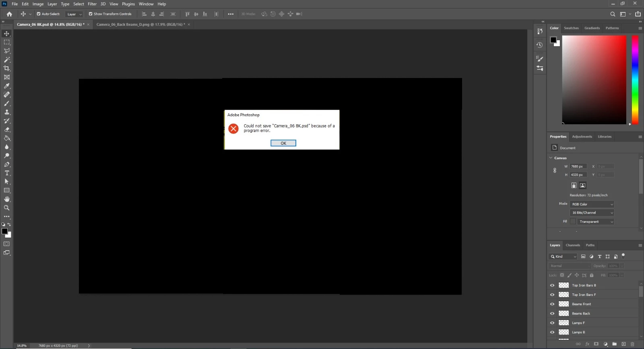Select the Eyedropper tool

[7, 86]
